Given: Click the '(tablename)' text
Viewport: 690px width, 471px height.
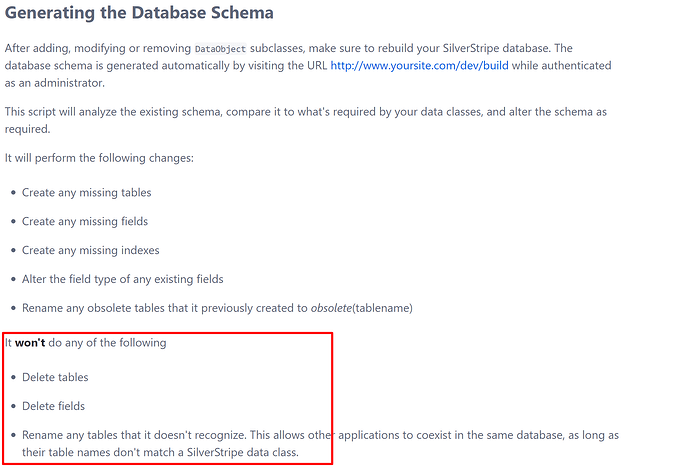Looking at the screenshot, I should coord(383,308).
